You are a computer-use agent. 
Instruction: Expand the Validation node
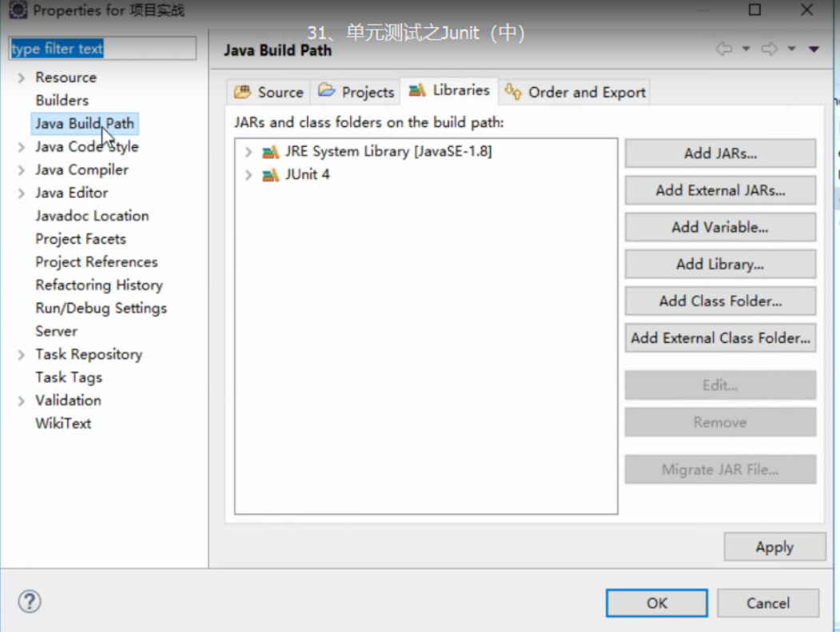[x=21, y=401]
